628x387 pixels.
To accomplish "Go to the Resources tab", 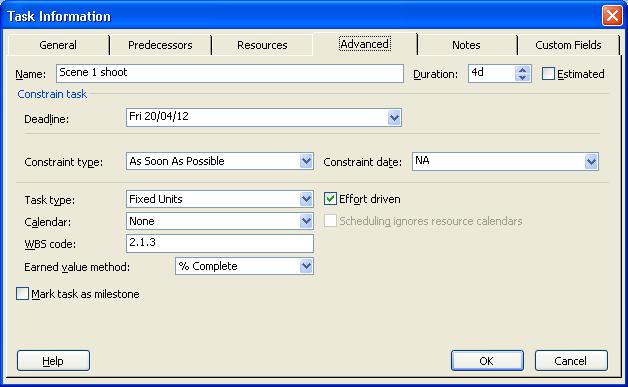I will pyautogui.click(x=262, y=44).
